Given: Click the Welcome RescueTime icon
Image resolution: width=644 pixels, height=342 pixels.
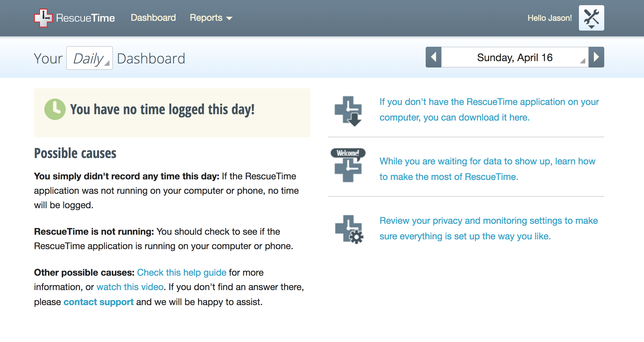Looking at the screenshot, I should (x=348, y=165).
